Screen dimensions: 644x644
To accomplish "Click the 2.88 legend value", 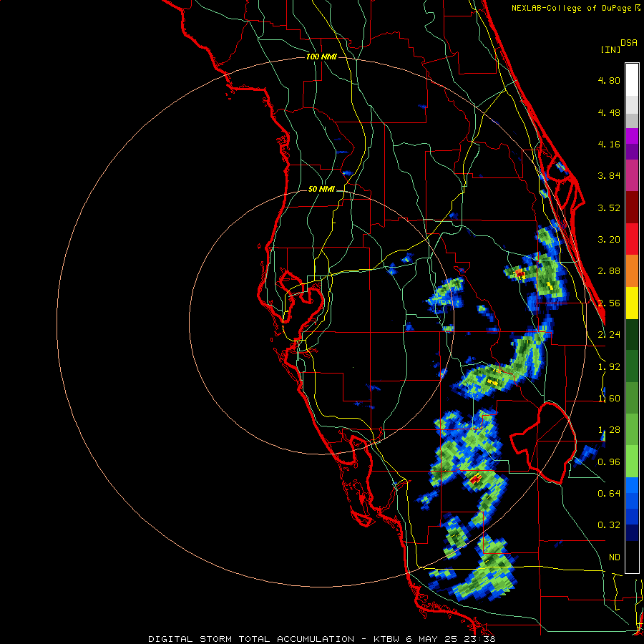I will coord(609,271).
